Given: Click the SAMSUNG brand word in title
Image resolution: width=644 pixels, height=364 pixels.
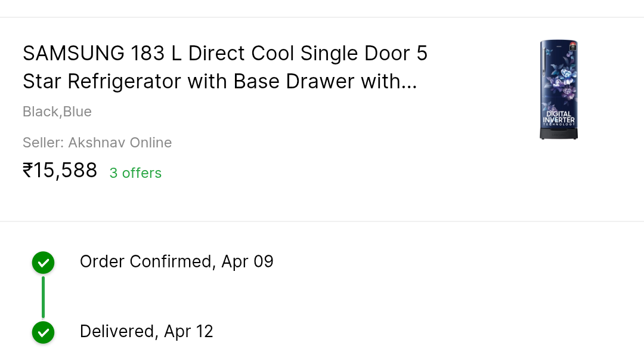Looking at the screenshot, I should click(x=73, y=54).
